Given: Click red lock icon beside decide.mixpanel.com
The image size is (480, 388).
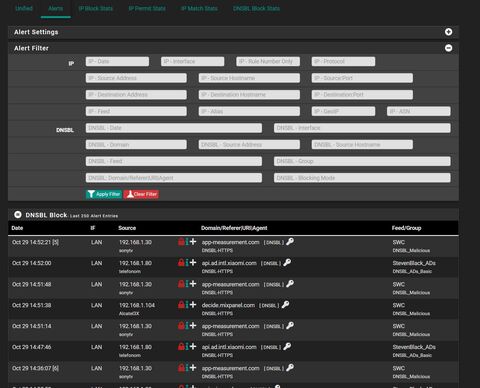Looking at the screenshot, I should coord(181,305).
